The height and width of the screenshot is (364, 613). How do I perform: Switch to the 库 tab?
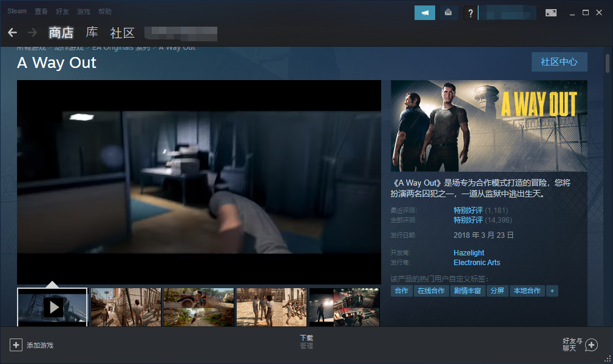coord(92,32)
